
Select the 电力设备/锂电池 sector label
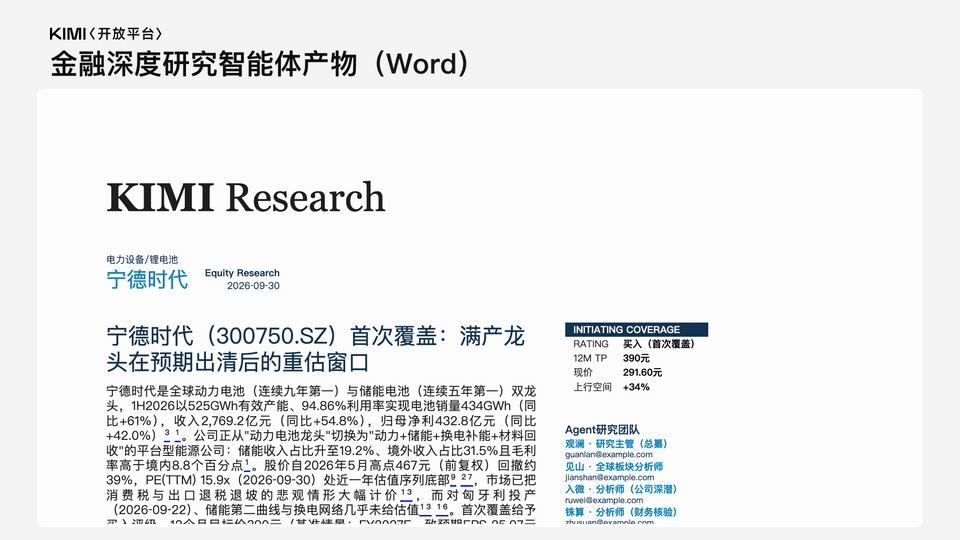click(142, 260)
